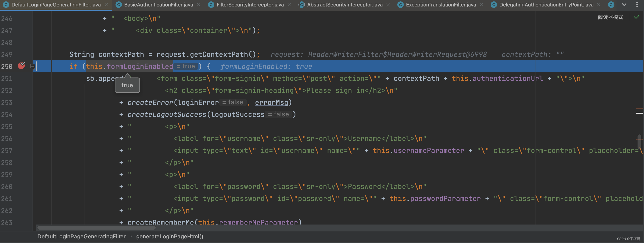Viewport: 644px width, 243px height.
Task: Click class icon of DefaultLoginPageGeneratingFilter tab
Action: 6,5
